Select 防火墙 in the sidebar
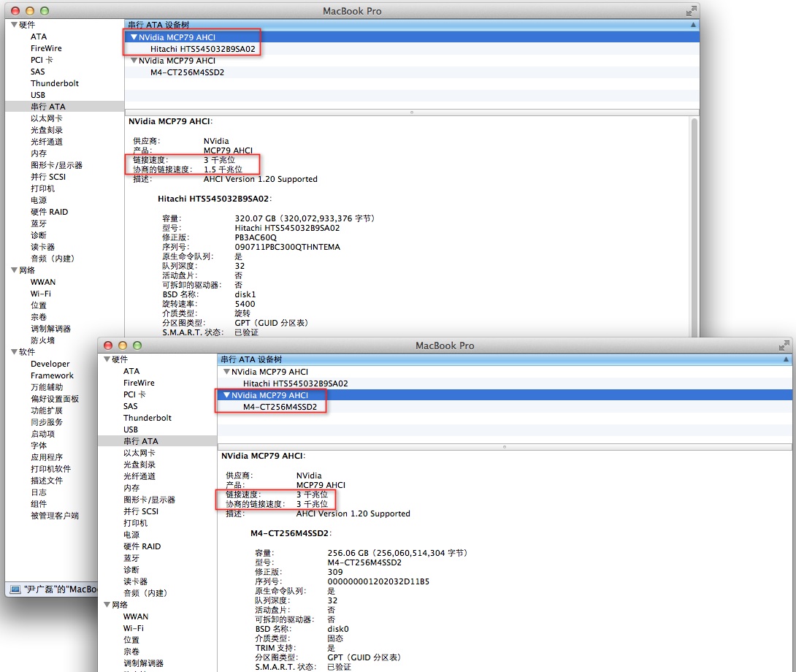Viewport: 796px width, 672px height. click(42, 340)
